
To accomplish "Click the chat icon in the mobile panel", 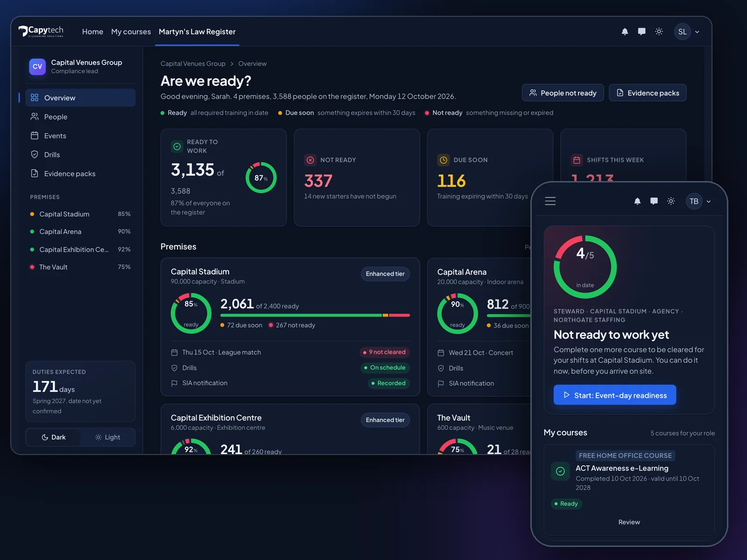I will 654,201.
